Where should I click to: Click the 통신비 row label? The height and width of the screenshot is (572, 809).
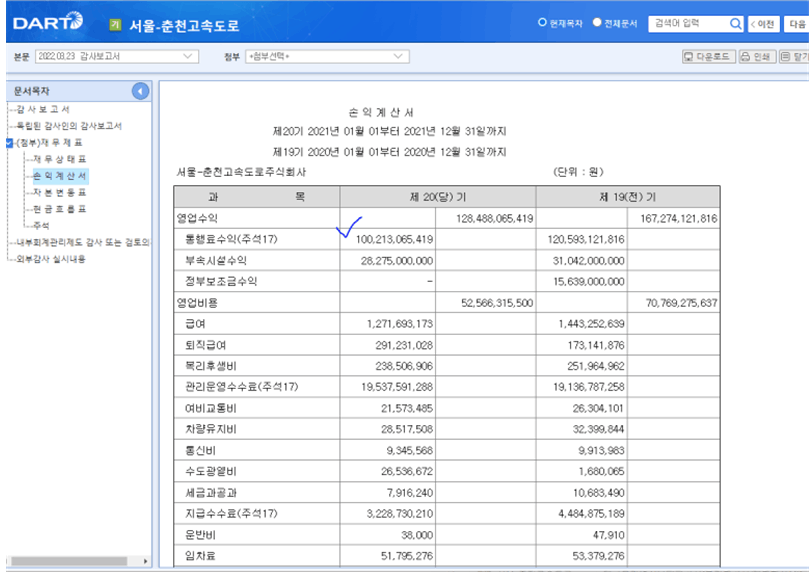coord(200,450)
